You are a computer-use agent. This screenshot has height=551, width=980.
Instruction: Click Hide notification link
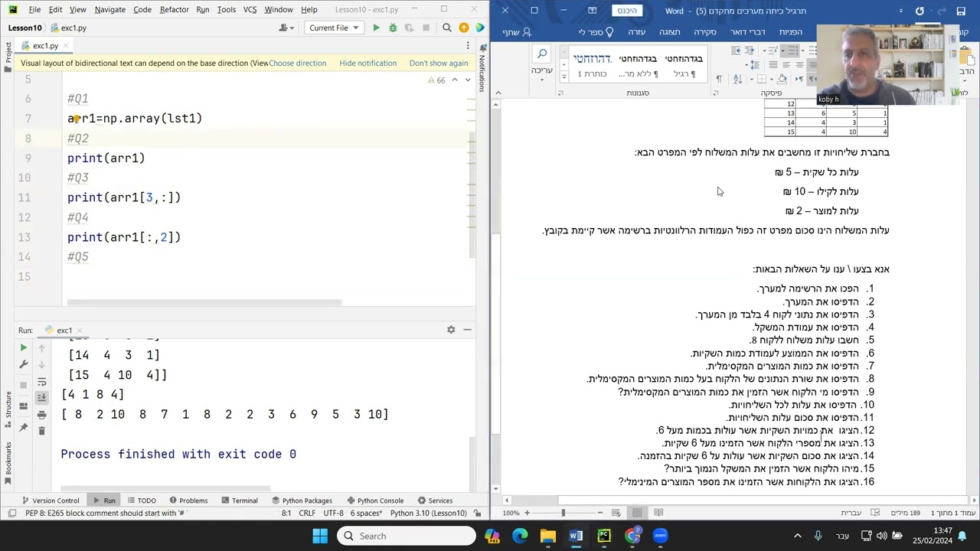pos(367,63)
